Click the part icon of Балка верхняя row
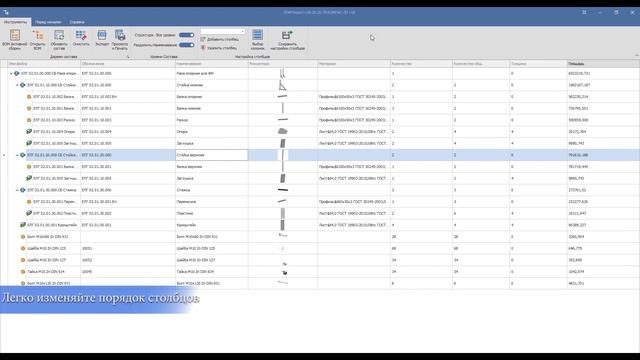Screen dimensions: 640x360 click(29, 167)
